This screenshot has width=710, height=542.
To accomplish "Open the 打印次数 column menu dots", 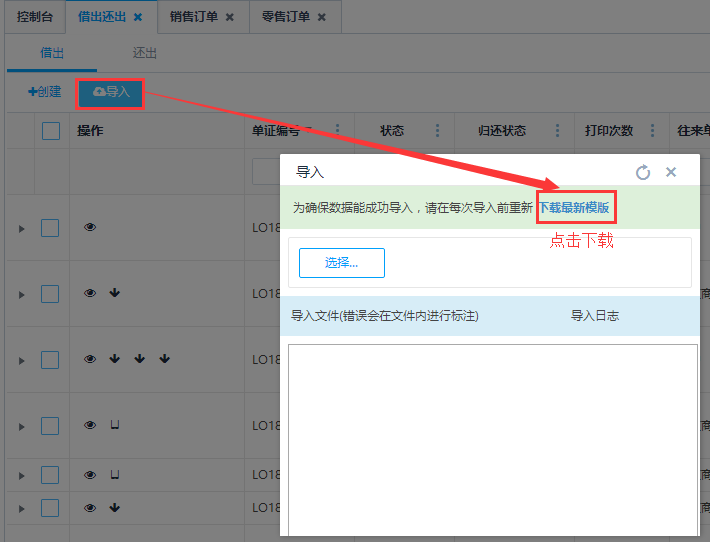I will 653,131.
